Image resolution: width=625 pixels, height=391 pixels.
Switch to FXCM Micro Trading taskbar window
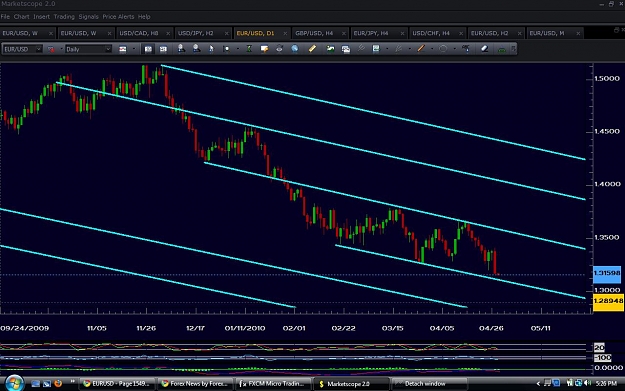pos(273,384)
